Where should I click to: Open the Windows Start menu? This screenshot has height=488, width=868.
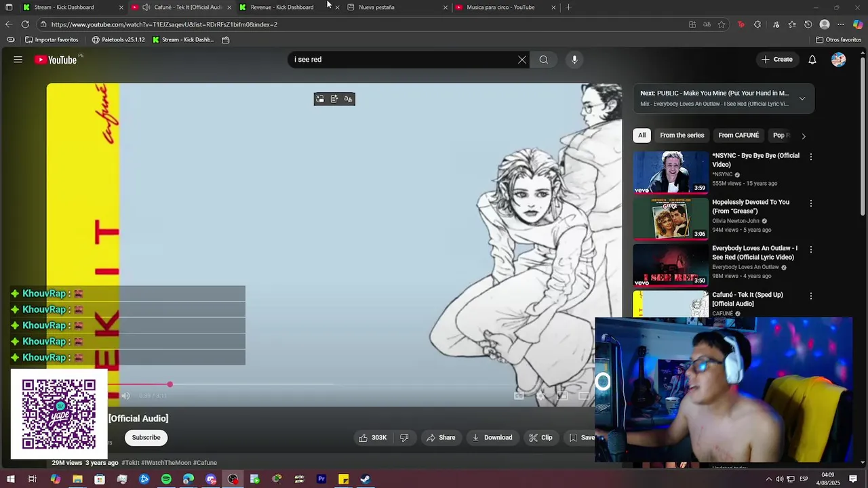(9, 479)
